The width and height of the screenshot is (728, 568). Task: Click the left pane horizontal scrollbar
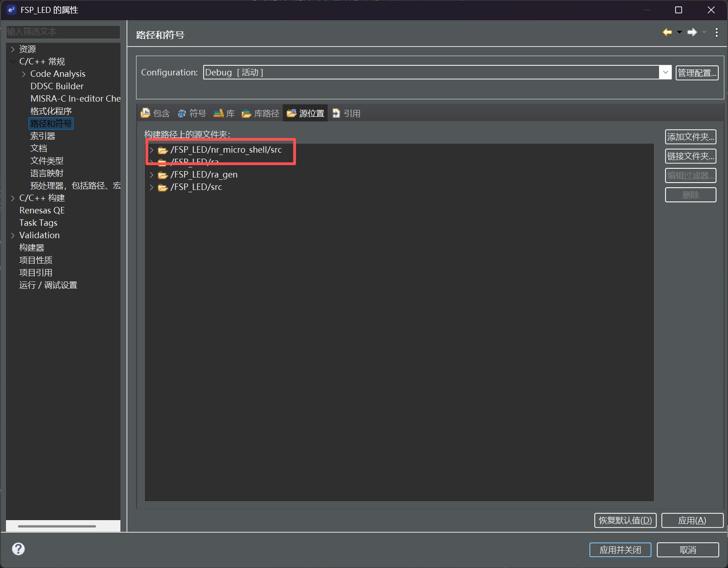tap(57, 526)
